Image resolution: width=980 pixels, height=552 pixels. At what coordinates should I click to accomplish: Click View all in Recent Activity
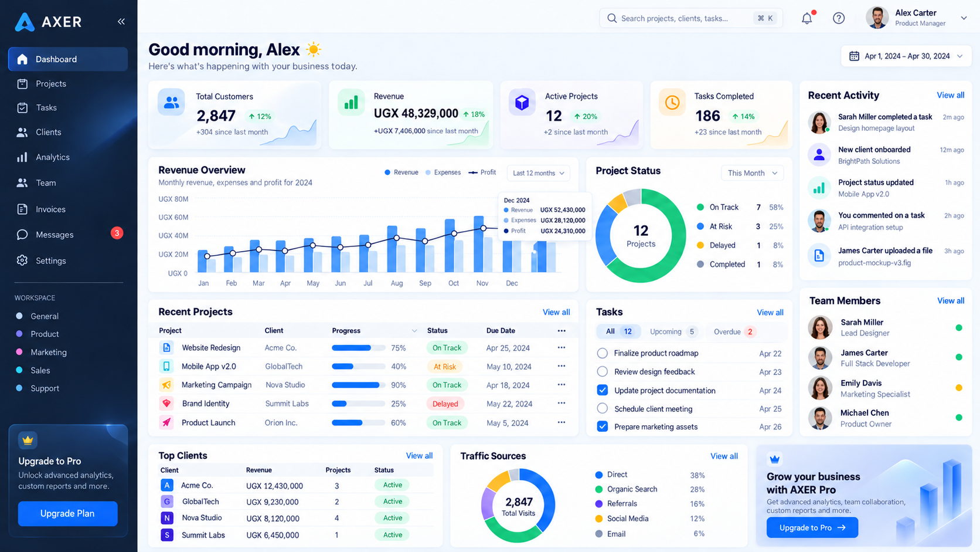(950, 95)
